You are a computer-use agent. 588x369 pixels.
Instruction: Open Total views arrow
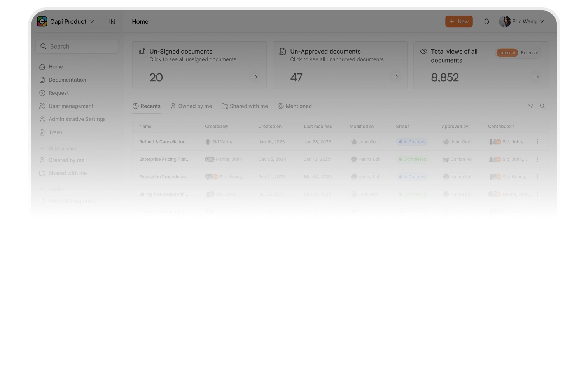point(536,77)
